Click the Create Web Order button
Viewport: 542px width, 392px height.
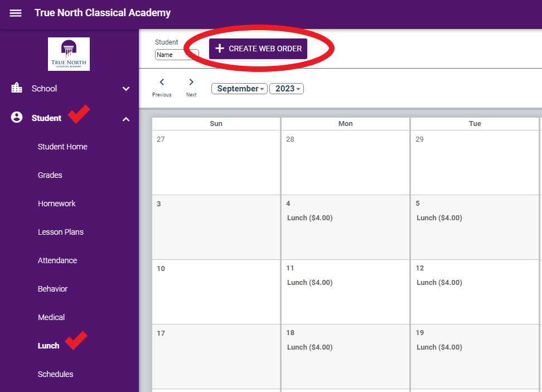(258, 49)
